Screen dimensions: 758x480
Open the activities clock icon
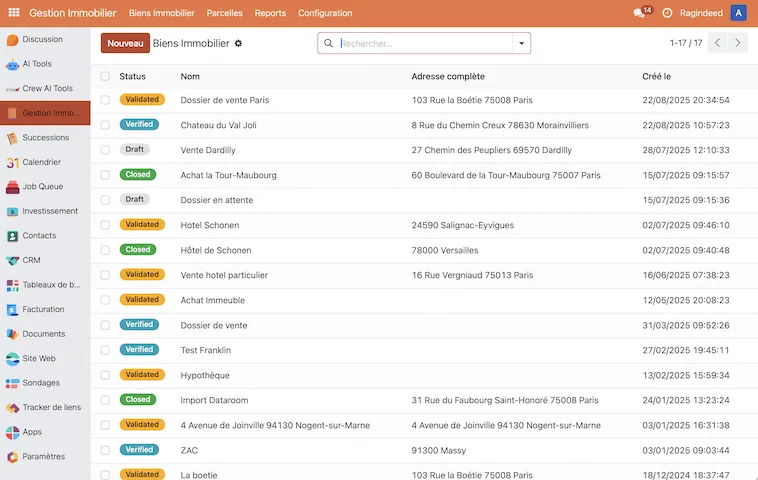pos(667,13)
